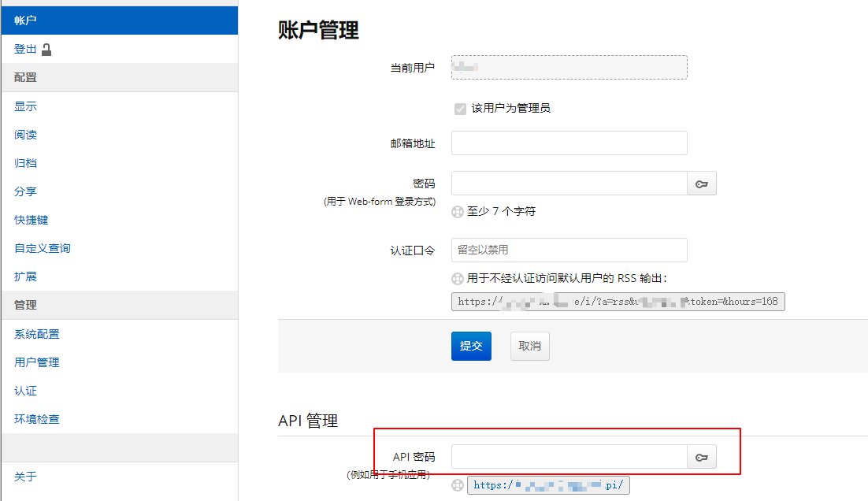Click the 管理 section header

tap(120, 305)
